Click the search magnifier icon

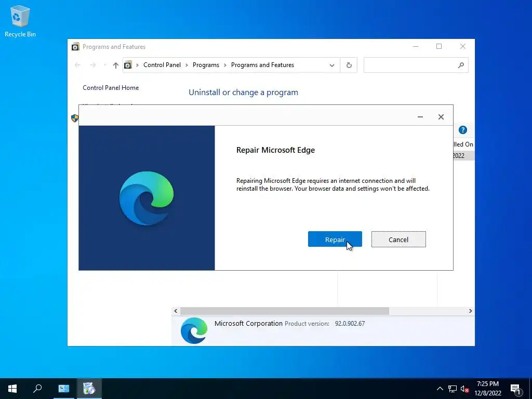pyautogui.click(x=461, y=65)
